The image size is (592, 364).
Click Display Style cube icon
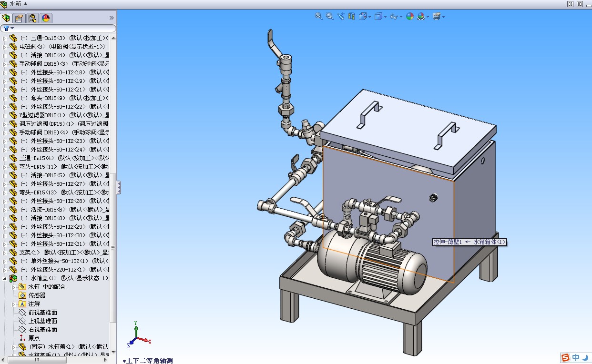378,16
